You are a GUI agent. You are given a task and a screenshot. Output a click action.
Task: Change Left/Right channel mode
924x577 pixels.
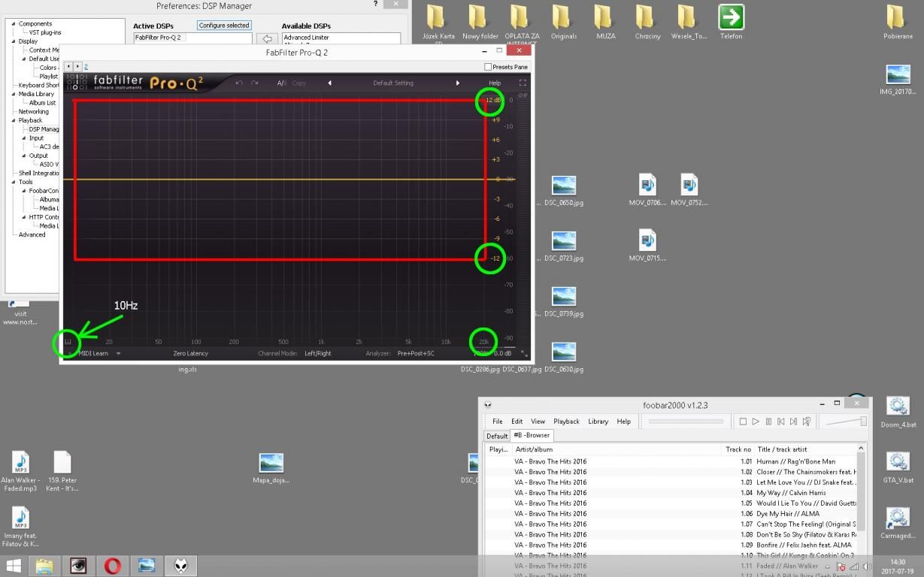tap(317, 353)
